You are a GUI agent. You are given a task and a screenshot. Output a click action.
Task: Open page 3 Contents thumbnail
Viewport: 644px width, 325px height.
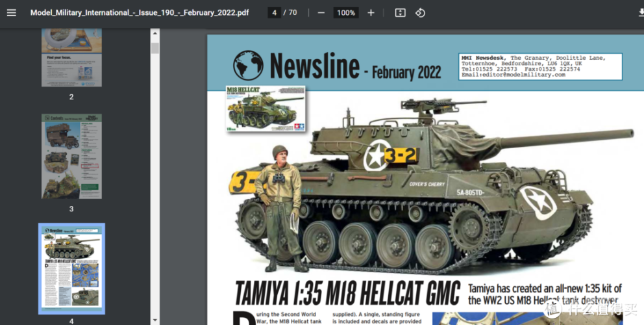coord(71,156)
